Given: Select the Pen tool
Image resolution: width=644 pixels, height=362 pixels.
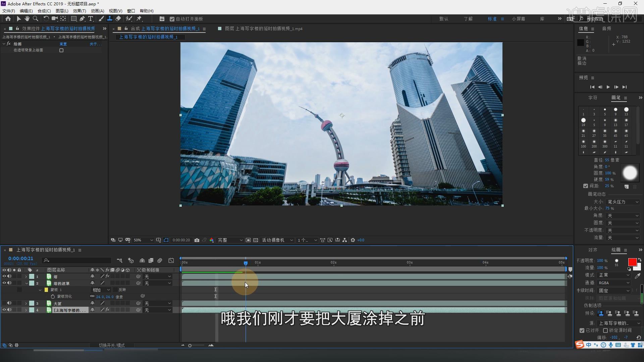Looking at the screenshot, I should [x=82, y=19].
